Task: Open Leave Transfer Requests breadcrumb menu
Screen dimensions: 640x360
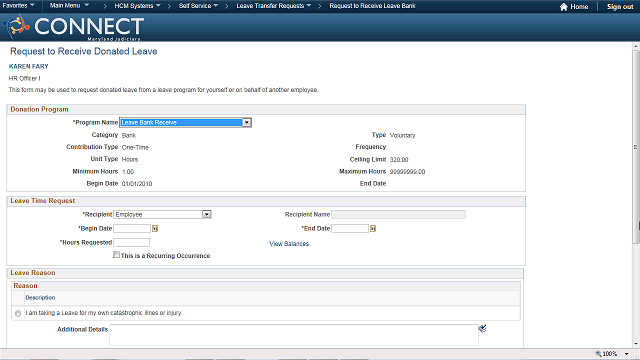Action: pyautogui.click(x=274, y=6)
